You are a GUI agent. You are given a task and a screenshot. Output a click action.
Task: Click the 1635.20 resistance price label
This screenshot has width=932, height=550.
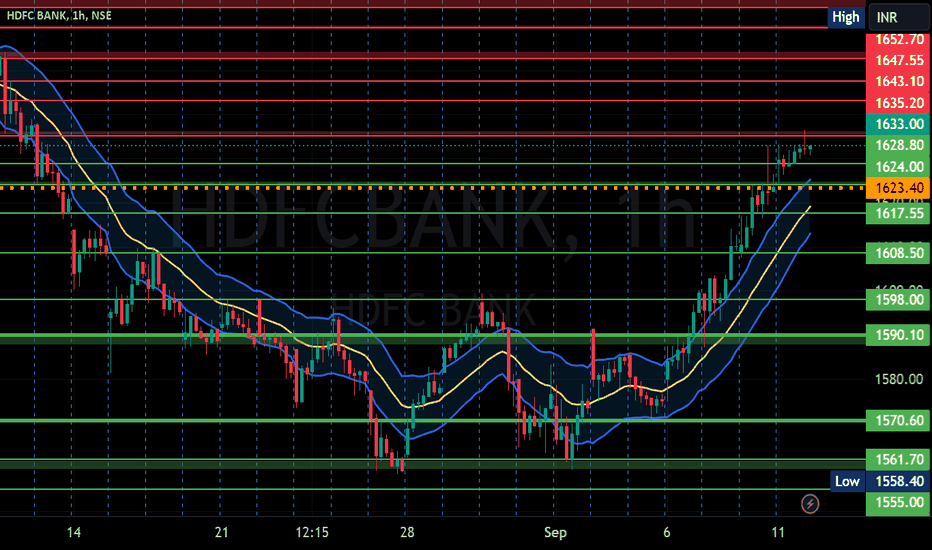click(899, 103)
